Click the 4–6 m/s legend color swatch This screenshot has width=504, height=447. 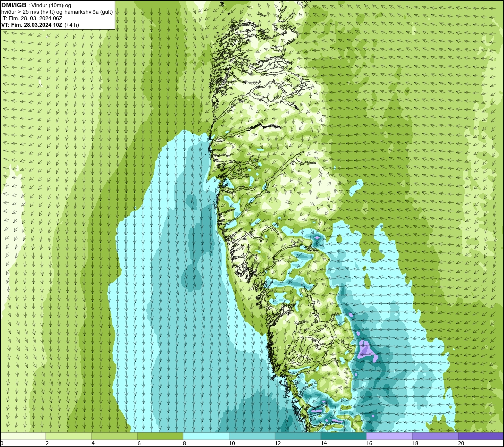pos(114,436)
